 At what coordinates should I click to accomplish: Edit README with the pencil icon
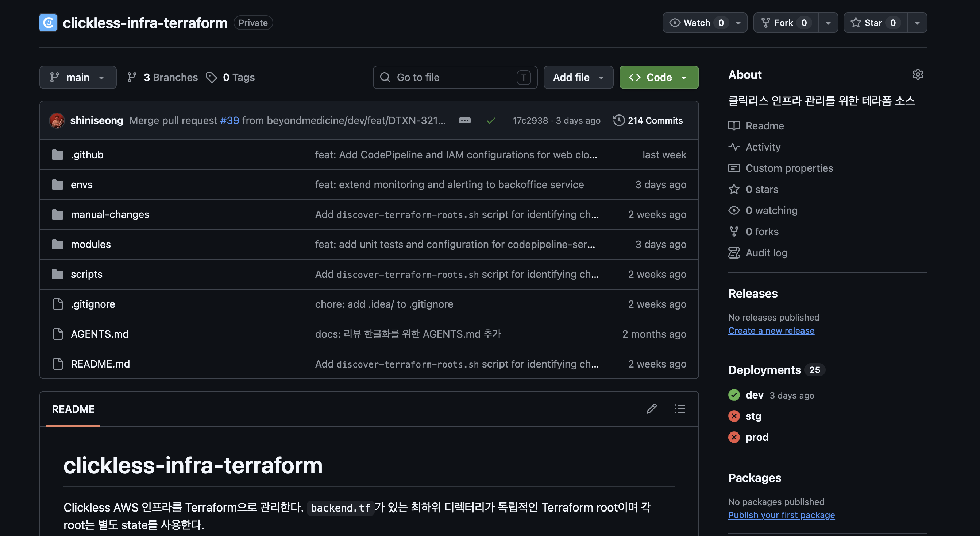pyautogui.click(x=651, y=409)
